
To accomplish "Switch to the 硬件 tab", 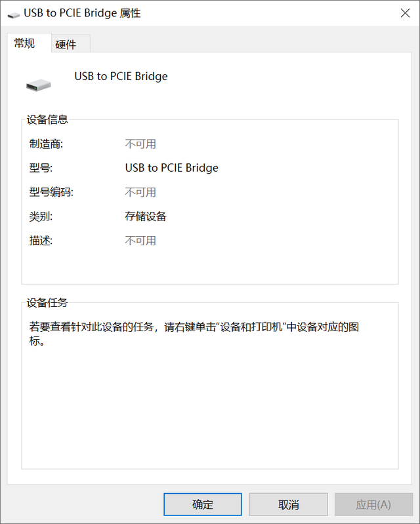I will pos(66,44).
